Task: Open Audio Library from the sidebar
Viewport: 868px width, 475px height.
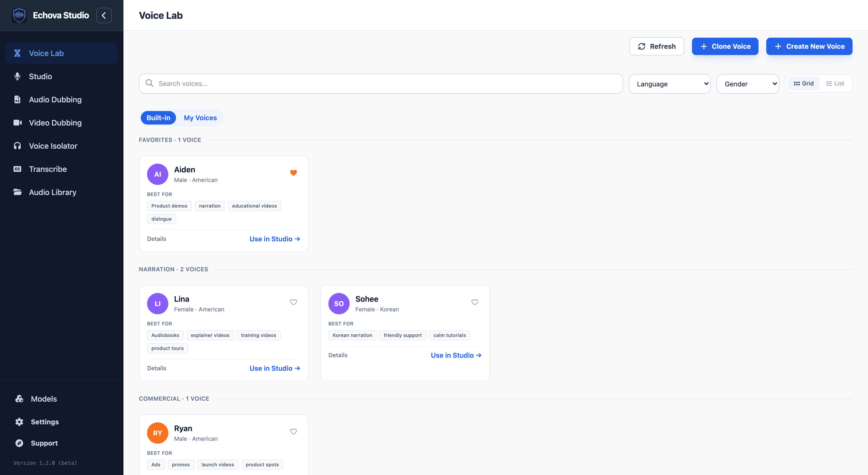Action: [x=62, y=192]
